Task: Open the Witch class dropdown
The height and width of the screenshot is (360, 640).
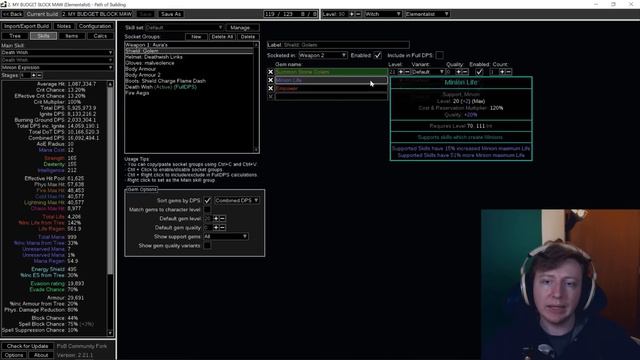Action: point(383,14)
